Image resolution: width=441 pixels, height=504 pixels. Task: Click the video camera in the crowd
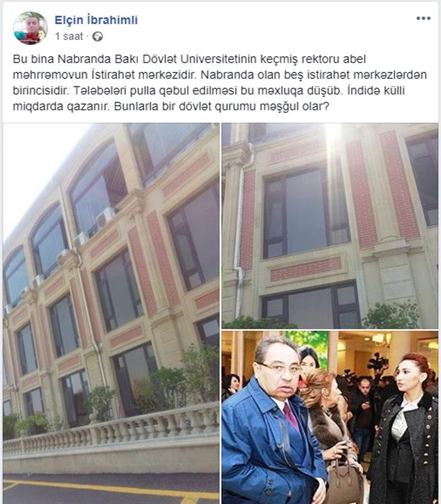(377, 364)
